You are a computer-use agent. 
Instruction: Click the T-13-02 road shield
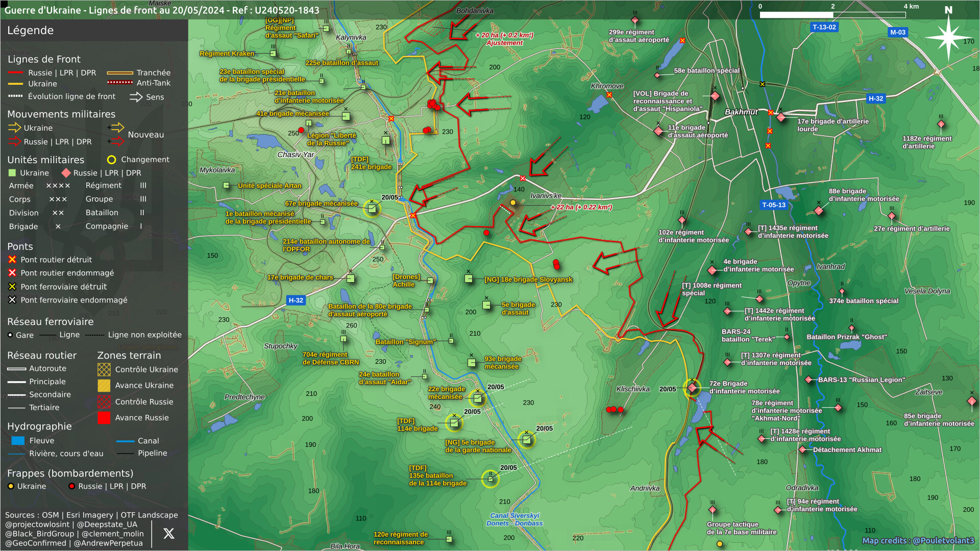pos(824,27)
